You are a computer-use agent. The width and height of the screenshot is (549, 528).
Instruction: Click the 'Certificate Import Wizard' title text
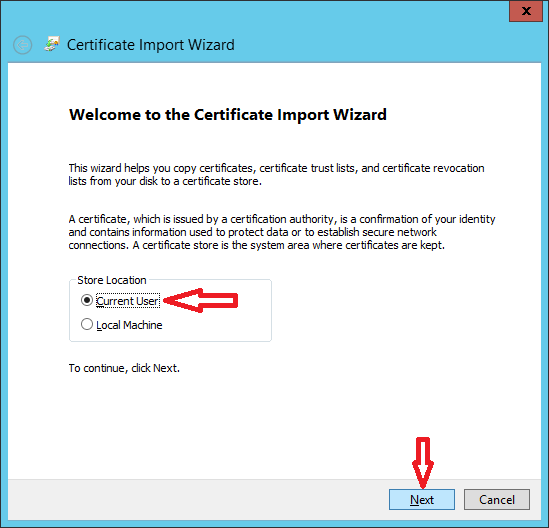(x=151, y=45)
